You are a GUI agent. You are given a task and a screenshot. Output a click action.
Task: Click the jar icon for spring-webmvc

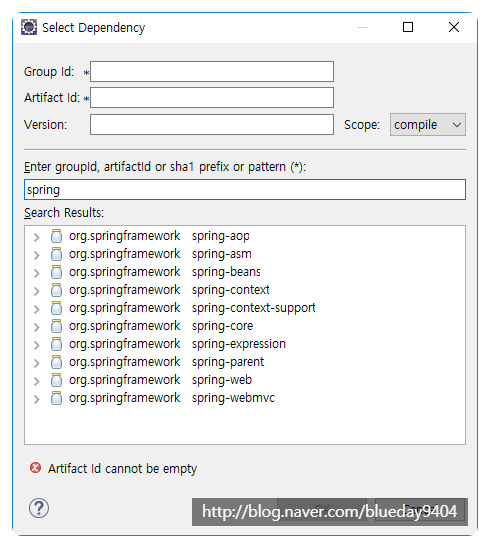coord(56,398)
